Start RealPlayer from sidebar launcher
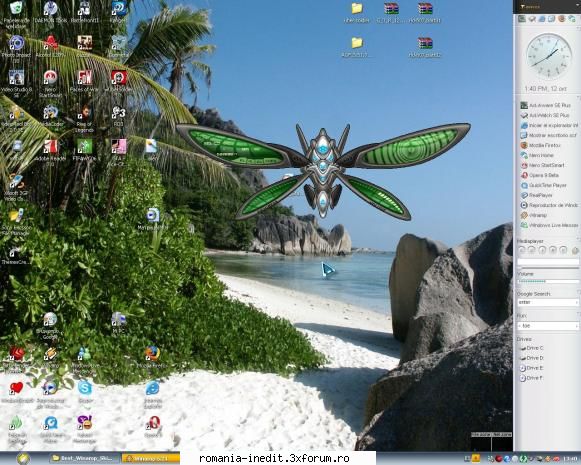 pos(537,195)
